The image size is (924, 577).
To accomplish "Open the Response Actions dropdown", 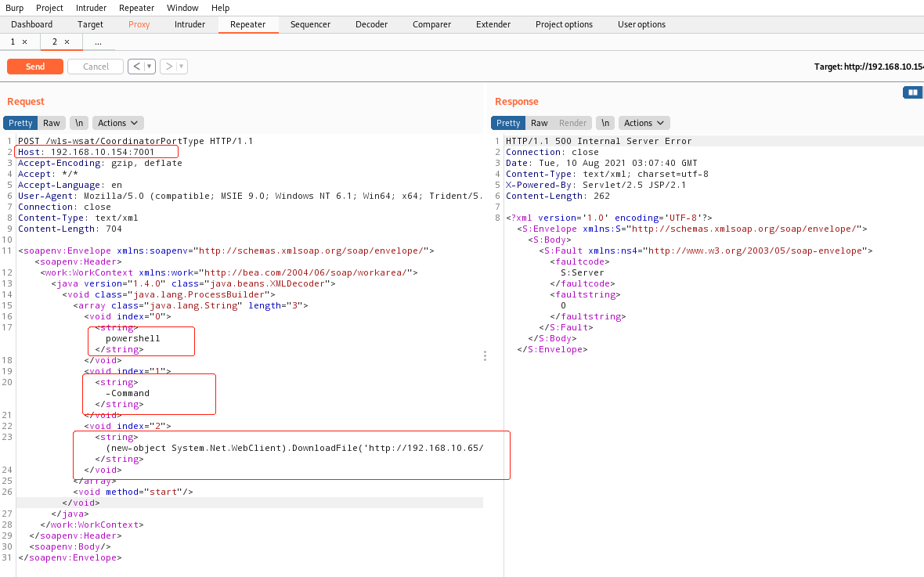I will click(x=644, y=123).
